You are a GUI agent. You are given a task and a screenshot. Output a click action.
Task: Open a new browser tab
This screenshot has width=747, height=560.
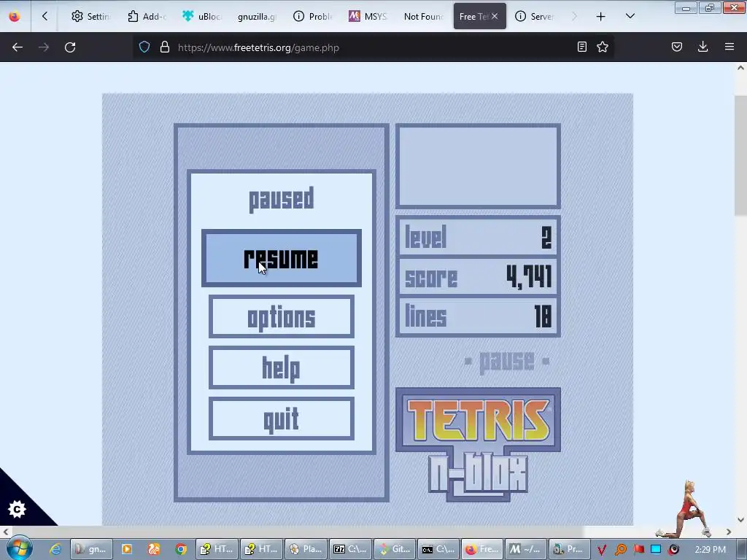[601, 17]
